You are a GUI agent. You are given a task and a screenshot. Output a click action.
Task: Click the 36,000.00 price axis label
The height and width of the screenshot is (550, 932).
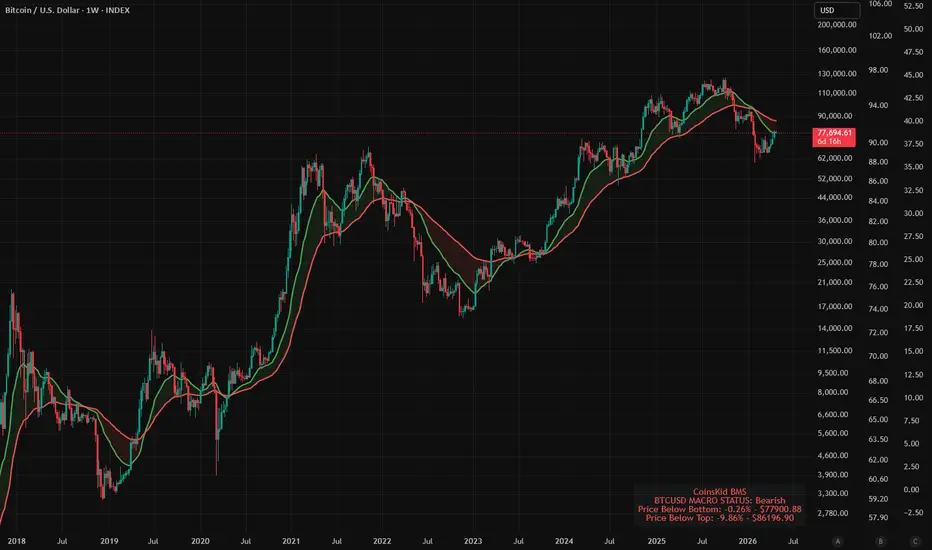coord(835,220)
